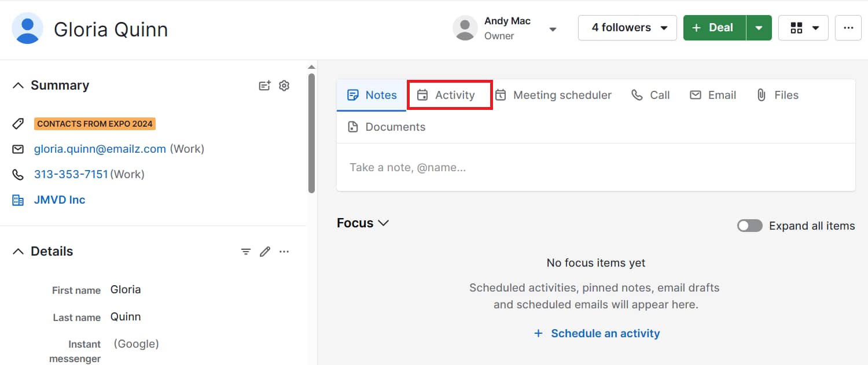Click the top-right more actions ellipsis button
Screen dimensions: 868x365
coord(848,28)
